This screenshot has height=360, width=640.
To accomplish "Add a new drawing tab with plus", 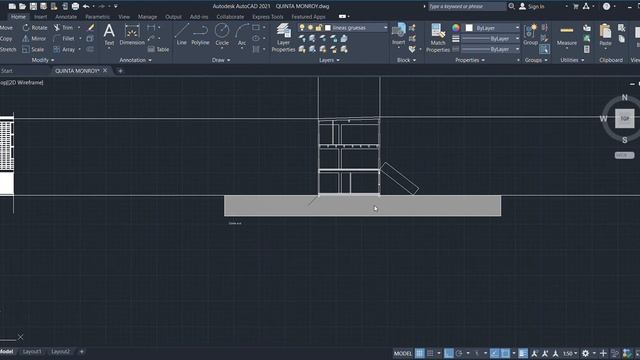I will tap(120, 71).
